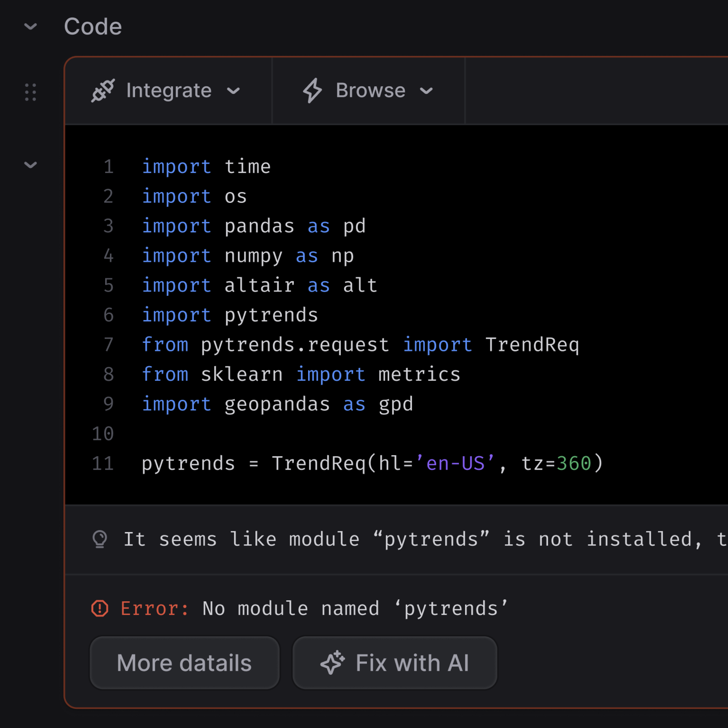Click the Integrate plug icon
The image size is (728, 728).
coord(103,90)
